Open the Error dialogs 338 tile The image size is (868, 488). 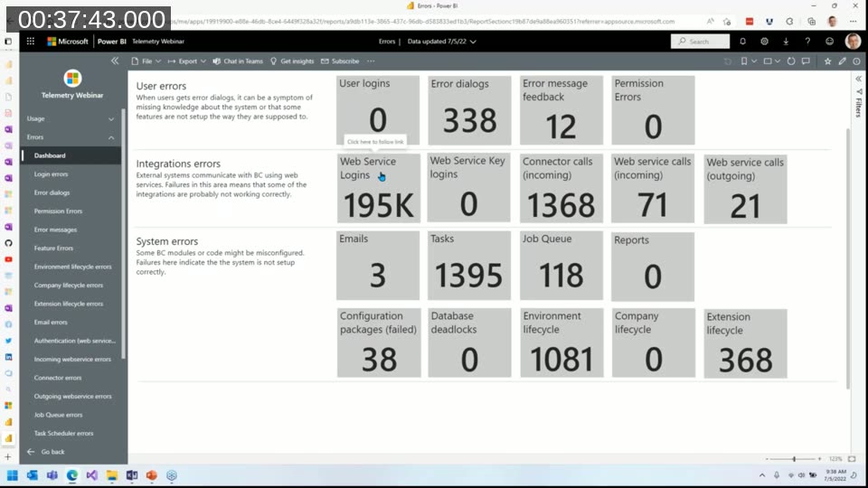pyautogui.click(x=469, y=110)
